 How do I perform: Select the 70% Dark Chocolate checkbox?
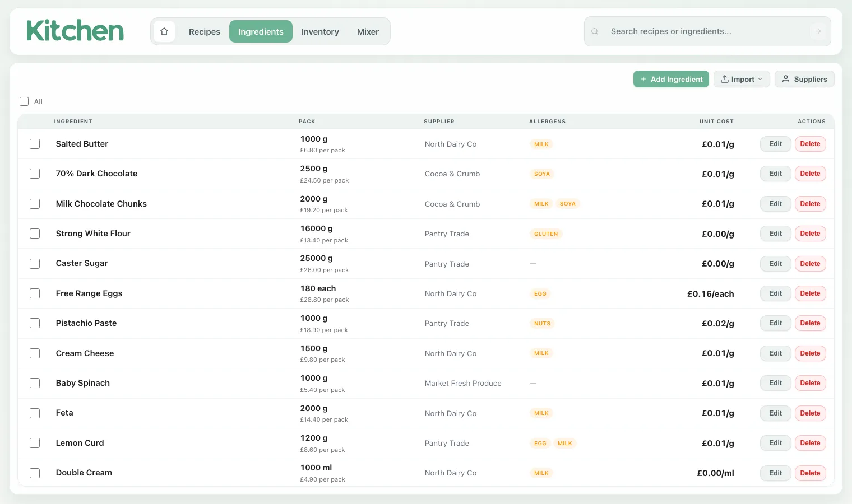[x=35, y=174]
